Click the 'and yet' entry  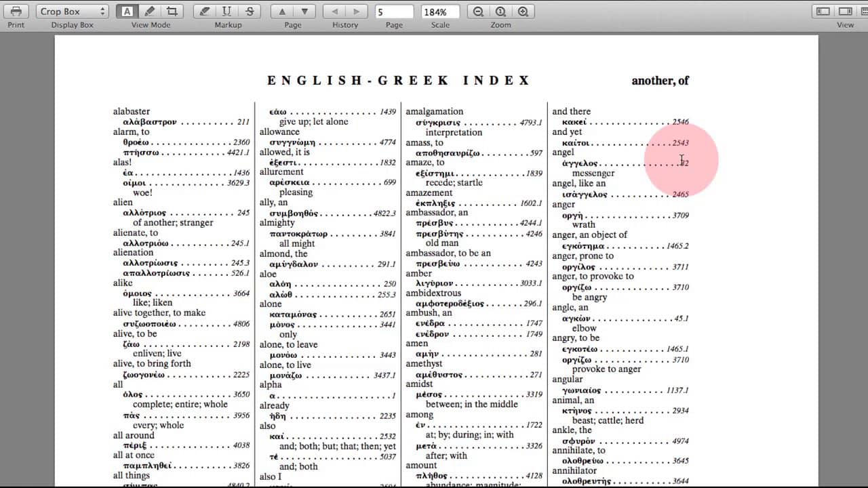tap(567, 132)
